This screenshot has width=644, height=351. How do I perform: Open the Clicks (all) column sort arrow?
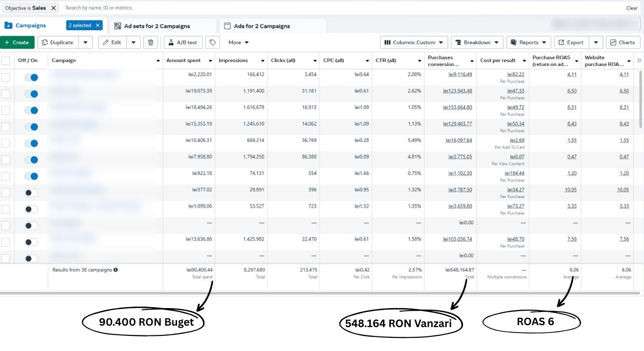pos(315,61)
